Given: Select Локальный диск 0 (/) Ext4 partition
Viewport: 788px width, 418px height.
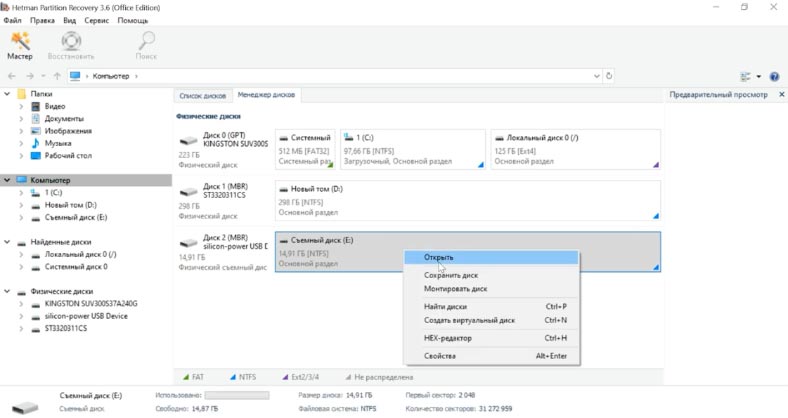Looking at the screenshot, I should coord(576,149).
